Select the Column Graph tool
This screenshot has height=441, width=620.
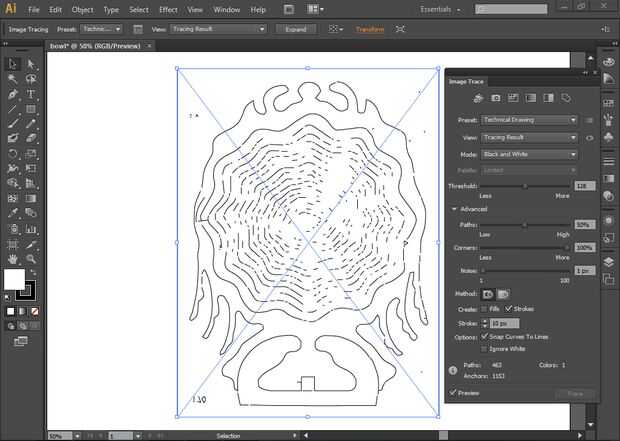pyautogui.click(x=31, y=229)
